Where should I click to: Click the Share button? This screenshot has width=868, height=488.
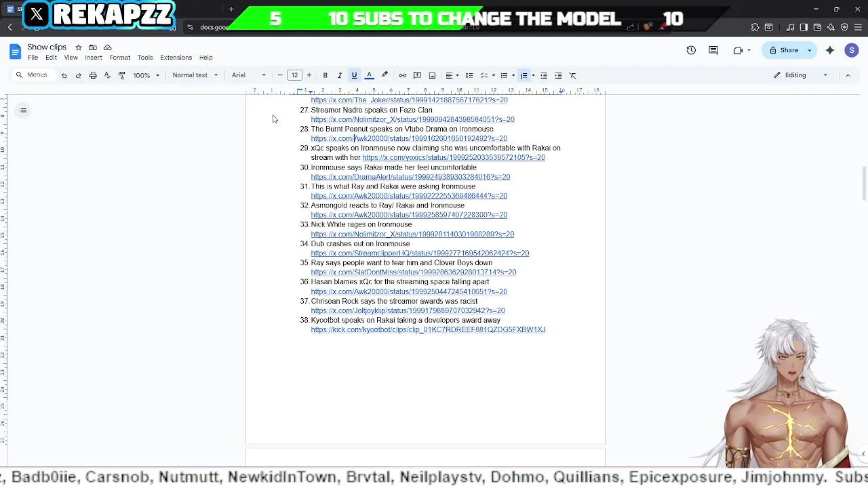coord(784,50)
